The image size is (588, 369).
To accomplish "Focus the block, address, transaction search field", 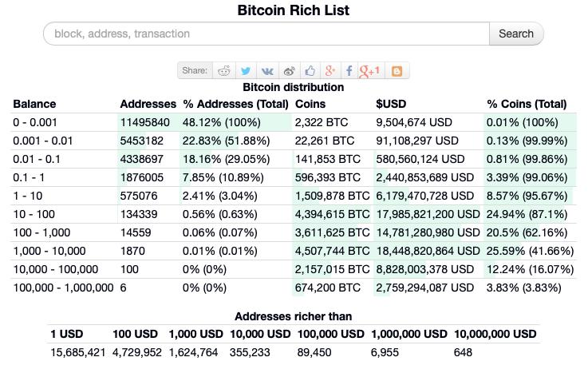I will pyautogui.click(x=266, y=34).
